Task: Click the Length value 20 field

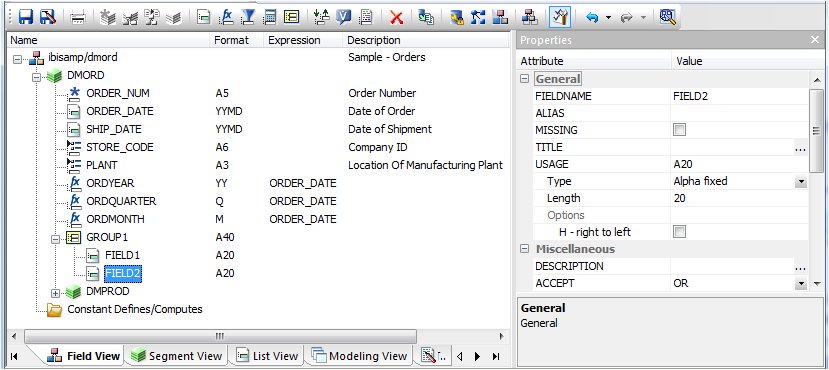Action: 740,198
